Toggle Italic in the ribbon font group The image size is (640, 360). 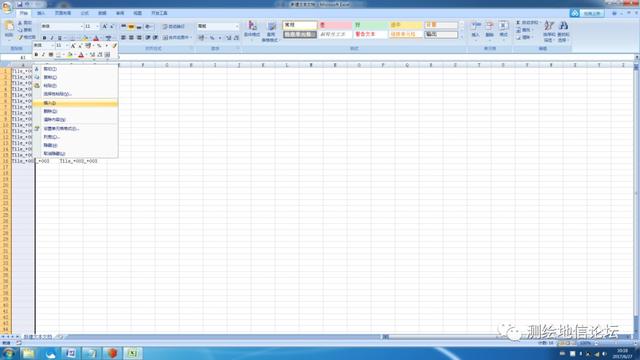pos(52,38)
